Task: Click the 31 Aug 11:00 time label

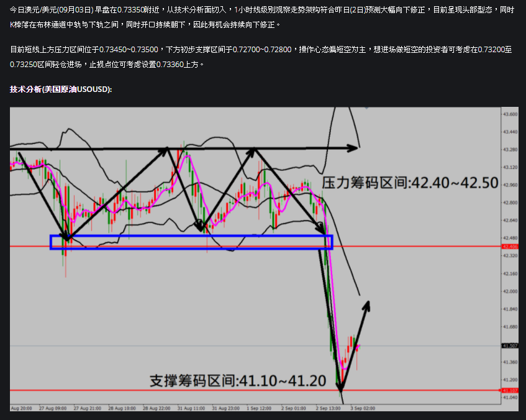Action: click(x=191, y=409)
